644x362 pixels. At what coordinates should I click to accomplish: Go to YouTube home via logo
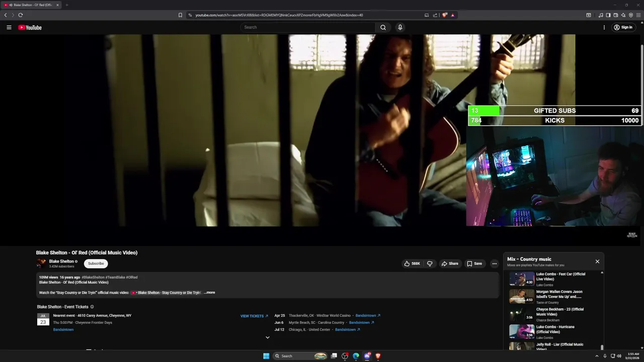pyautogui.click(x=30, y=27)
